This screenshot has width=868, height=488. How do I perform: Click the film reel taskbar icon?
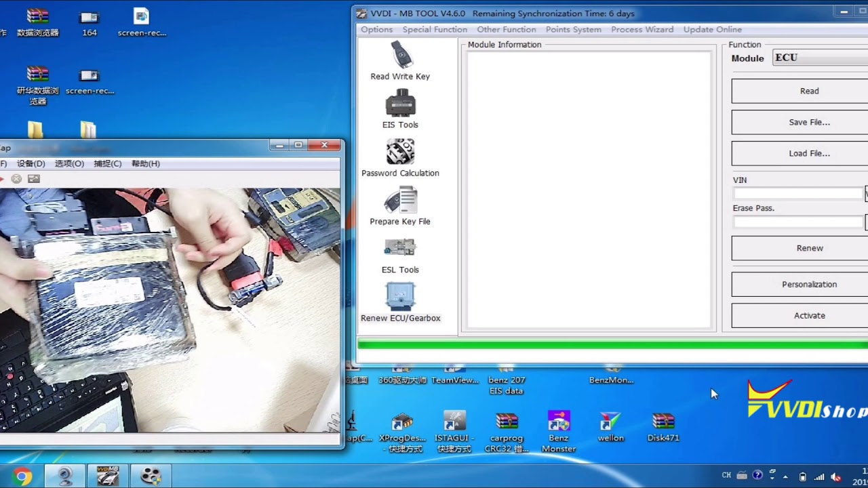point(149,476)
